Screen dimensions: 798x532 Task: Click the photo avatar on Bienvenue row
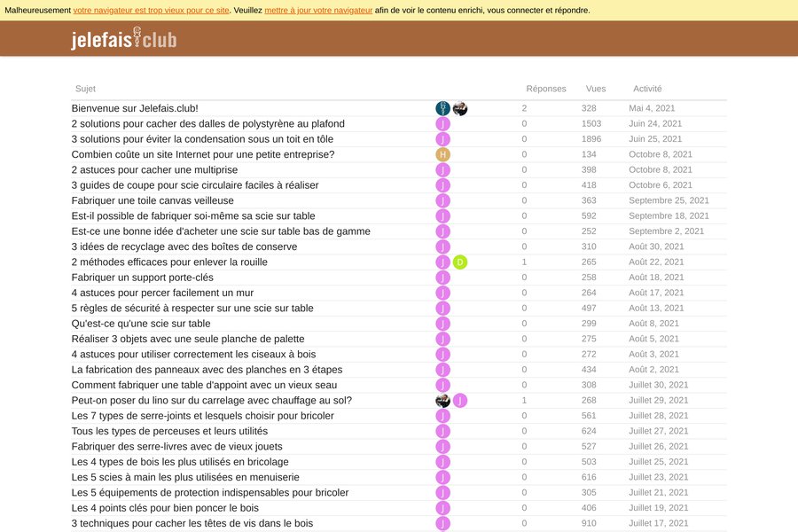(x=460, y=108)
